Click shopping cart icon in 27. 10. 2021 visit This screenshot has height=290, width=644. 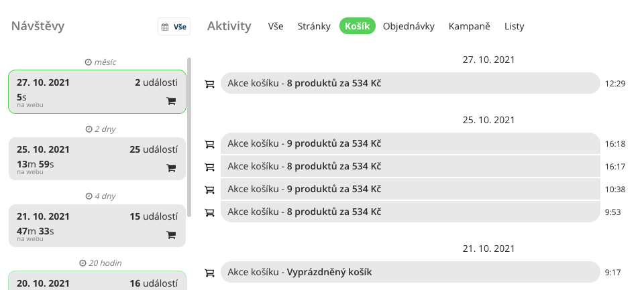pos(171,101)
